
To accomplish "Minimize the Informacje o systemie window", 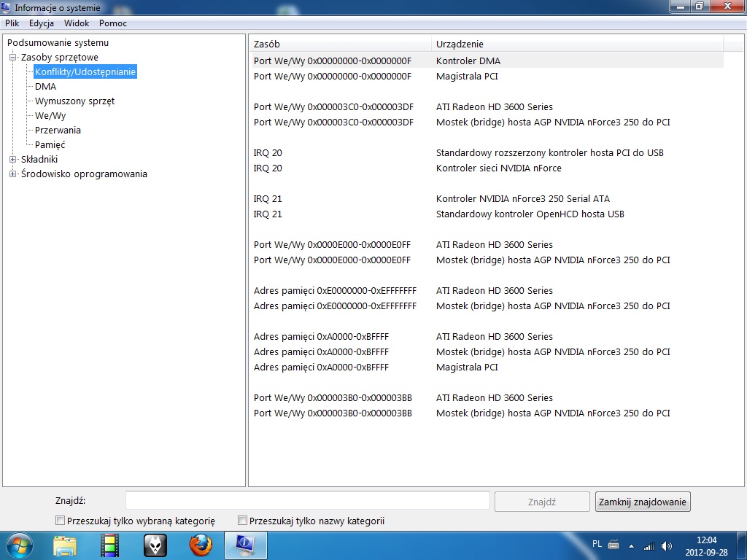I will pyautogui.click(x=681, y=6).
